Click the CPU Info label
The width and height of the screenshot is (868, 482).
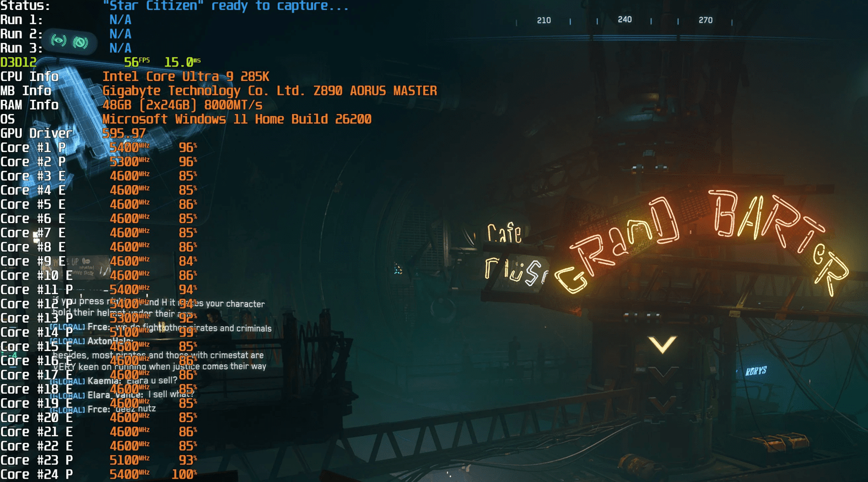click(29, 77)
